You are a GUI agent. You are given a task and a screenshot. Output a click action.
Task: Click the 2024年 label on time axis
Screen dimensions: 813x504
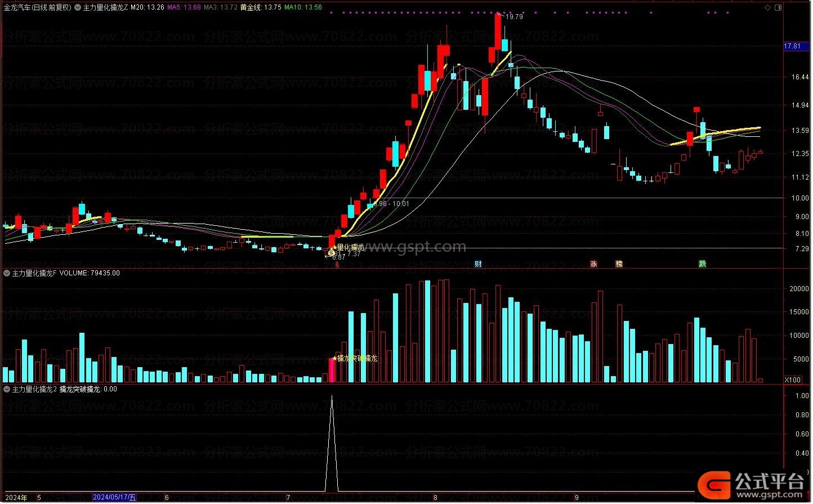[16, 497]
